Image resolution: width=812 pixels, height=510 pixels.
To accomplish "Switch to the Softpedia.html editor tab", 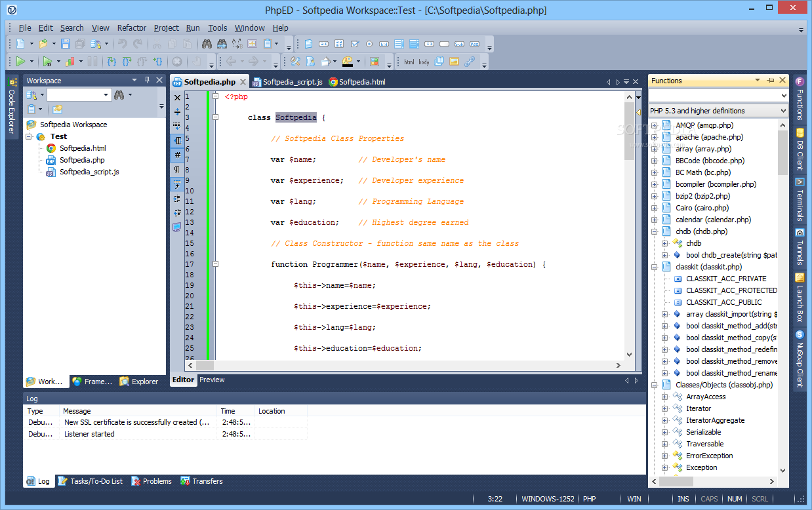I will pos(357,82).
